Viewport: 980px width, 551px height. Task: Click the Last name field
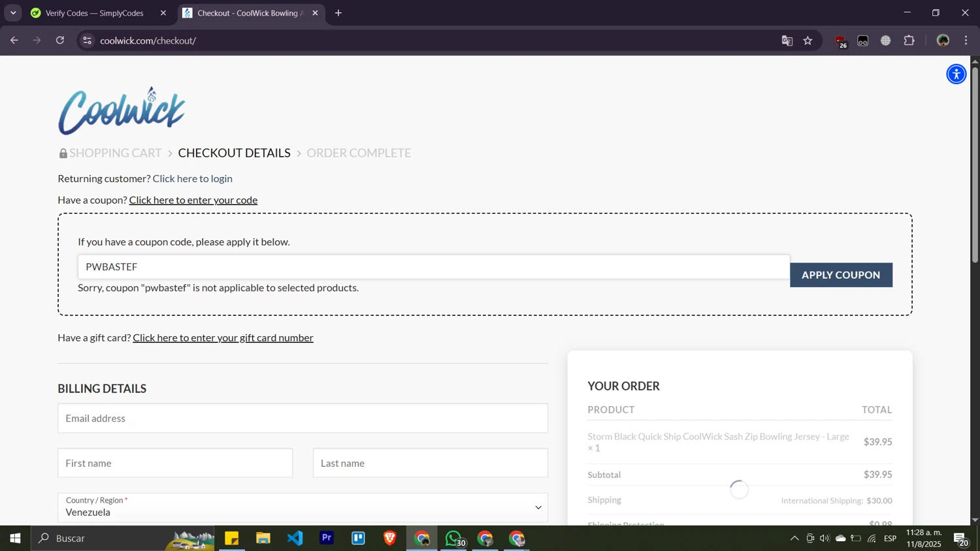pyautogui.click(x=430, y=463)
